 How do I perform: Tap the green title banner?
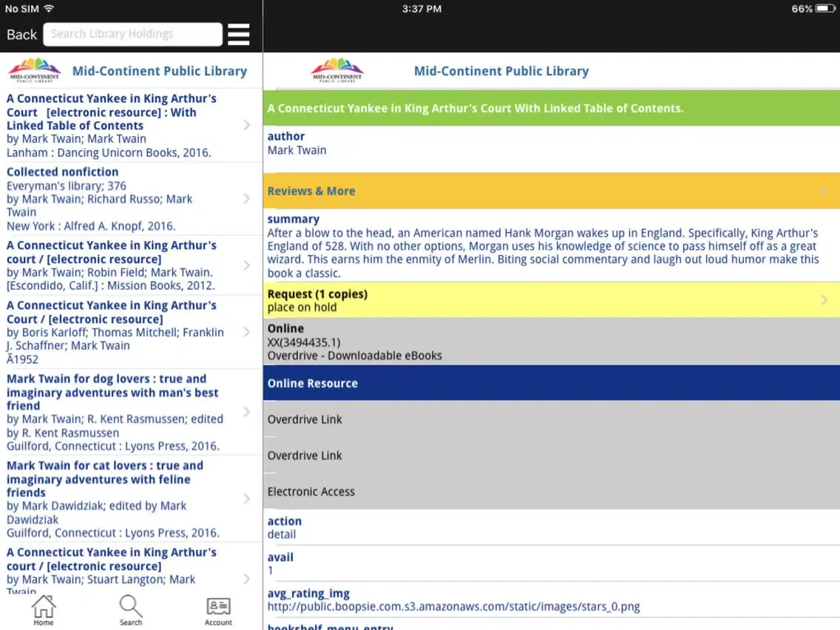(x=552, y=108)
